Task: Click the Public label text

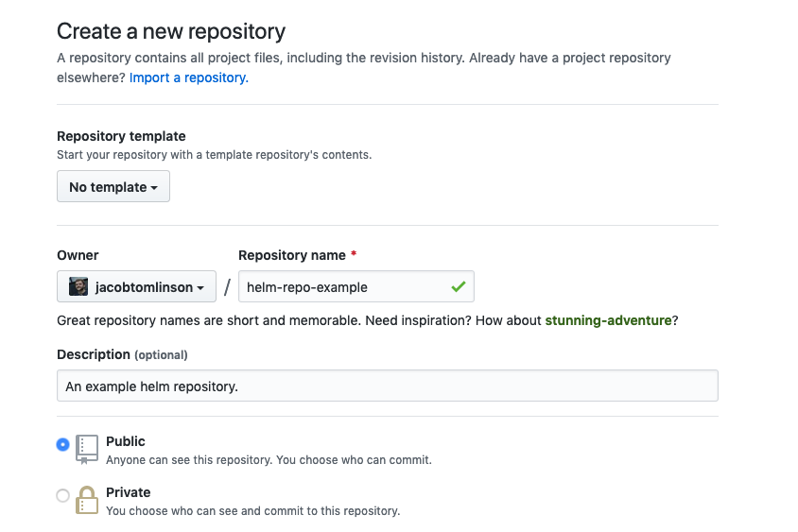Action: 126,441
